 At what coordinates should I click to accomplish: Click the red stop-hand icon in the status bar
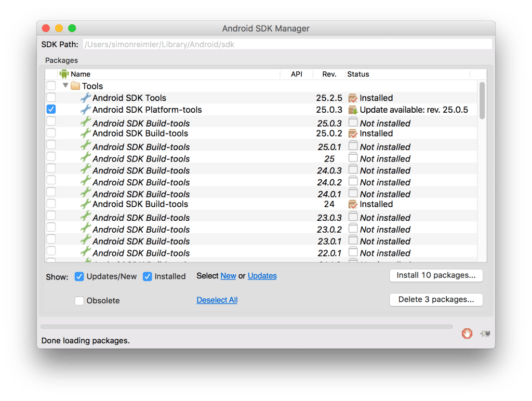467,333
